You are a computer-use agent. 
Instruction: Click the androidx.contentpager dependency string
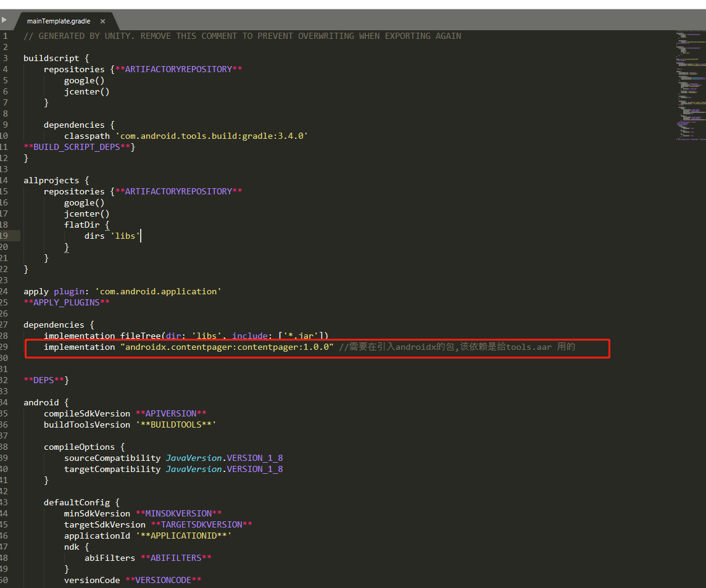coord(227,347)
